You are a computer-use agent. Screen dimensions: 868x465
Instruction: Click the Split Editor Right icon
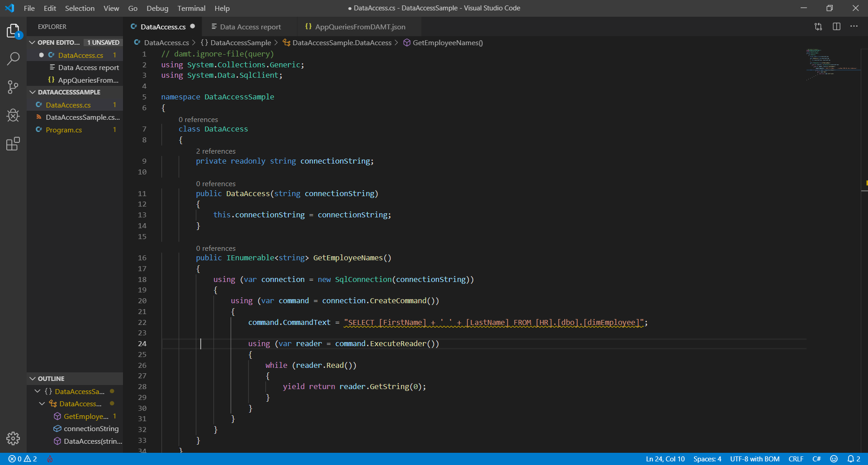coord(836,27)
